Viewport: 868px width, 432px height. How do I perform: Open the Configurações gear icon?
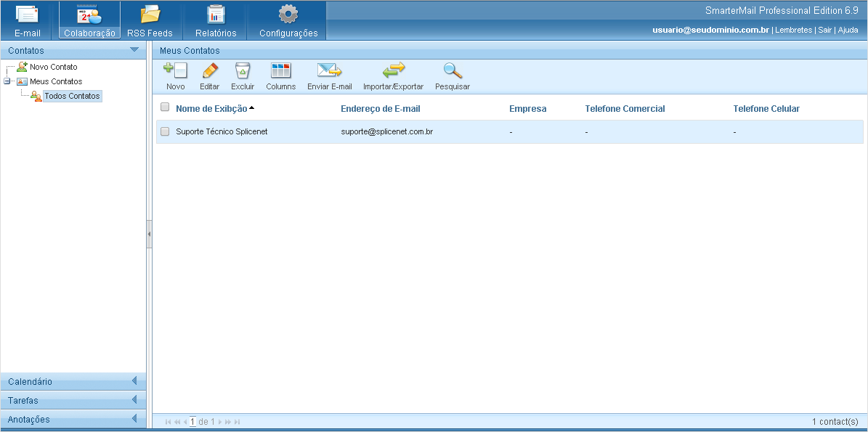pyautogui.click(x=288, y=15)
